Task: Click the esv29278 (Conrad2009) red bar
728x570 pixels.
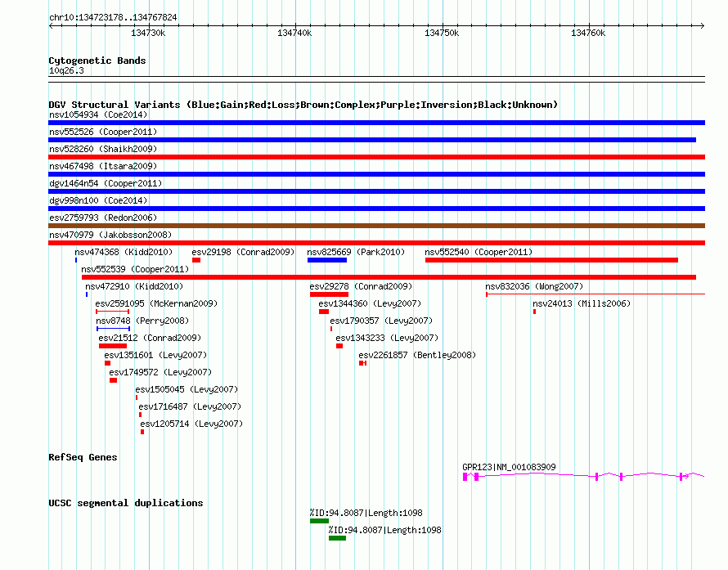Action: coord(329,294)
